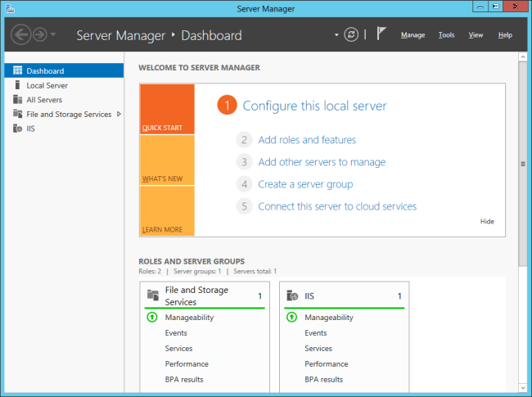The width and height of the screenshot is (532, 397).
Task: Open Manageability in File and Storage Services tile
Action: (x=189, y=318)
